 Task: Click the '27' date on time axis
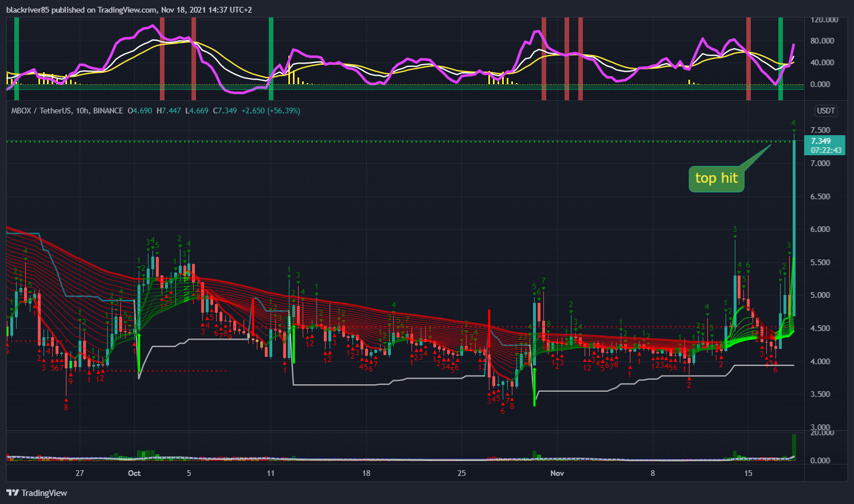point(80,473)
